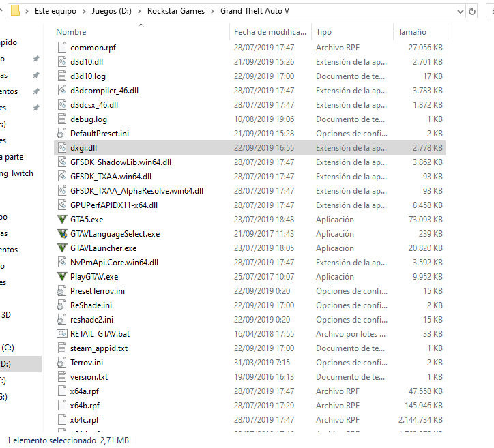Screen dimensions: 494x448
Task: Expand chevron after Rockstar Games breadcrumb
Action: click(212, 12)
